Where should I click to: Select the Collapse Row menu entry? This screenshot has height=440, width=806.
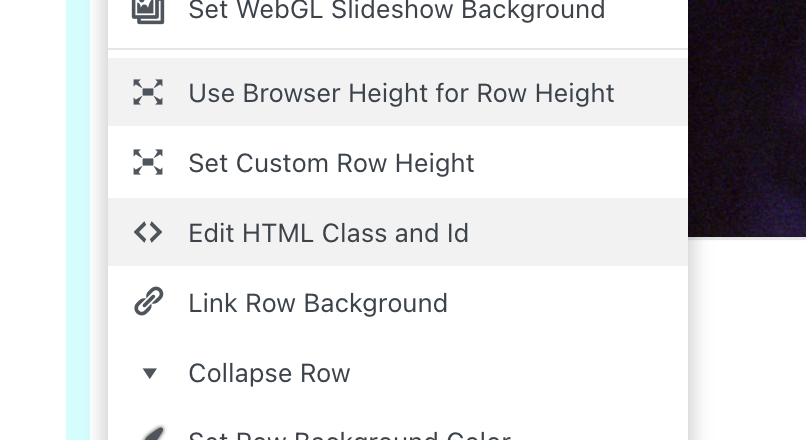[269, 373]
